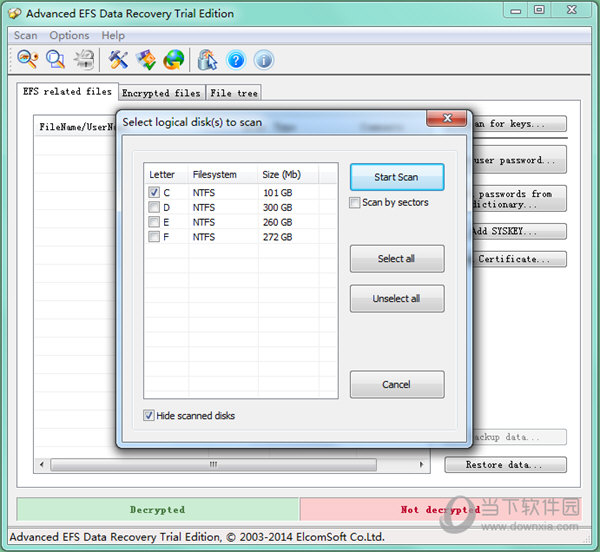The width and height of the screenshot is (600, 552).
Task: Click the globe with arrow toolbar icon
Action: pyautogui.click(x=174, y=60)
